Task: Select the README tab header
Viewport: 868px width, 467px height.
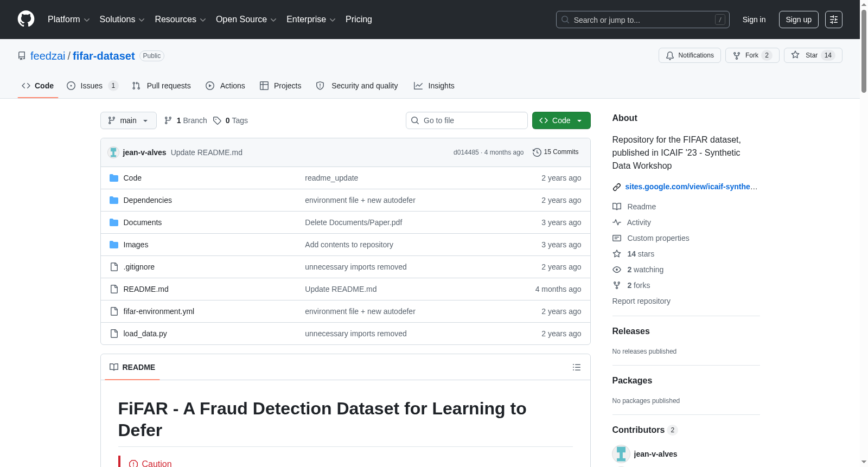Action: (132, 367)
